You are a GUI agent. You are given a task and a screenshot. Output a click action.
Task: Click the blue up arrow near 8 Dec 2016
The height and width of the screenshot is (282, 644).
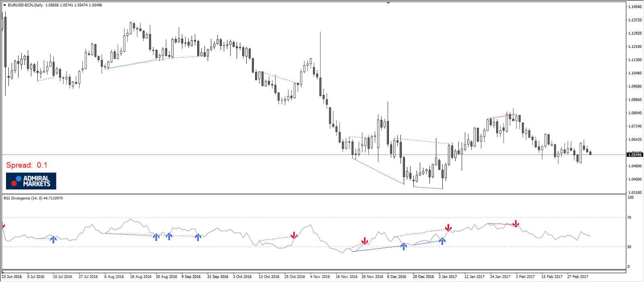pos(404,246)
